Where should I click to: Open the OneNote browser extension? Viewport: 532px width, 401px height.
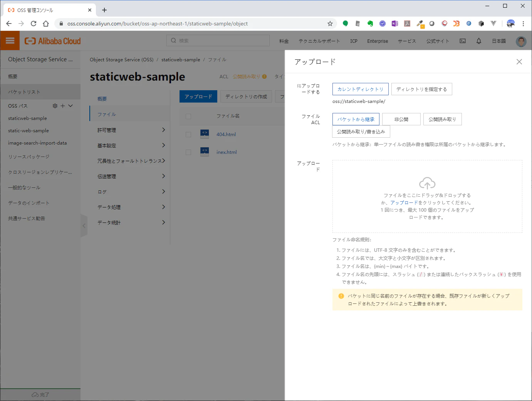point(395,24)
